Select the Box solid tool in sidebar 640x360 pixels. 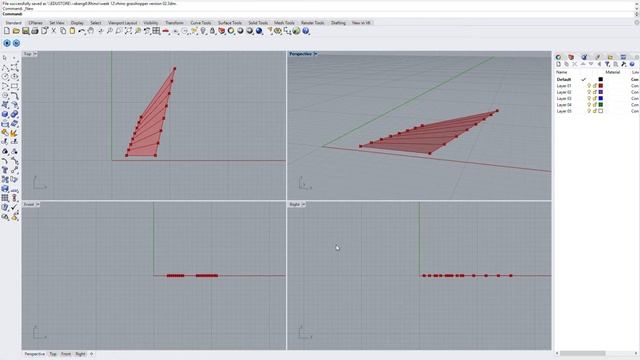[x=5, y=114]
